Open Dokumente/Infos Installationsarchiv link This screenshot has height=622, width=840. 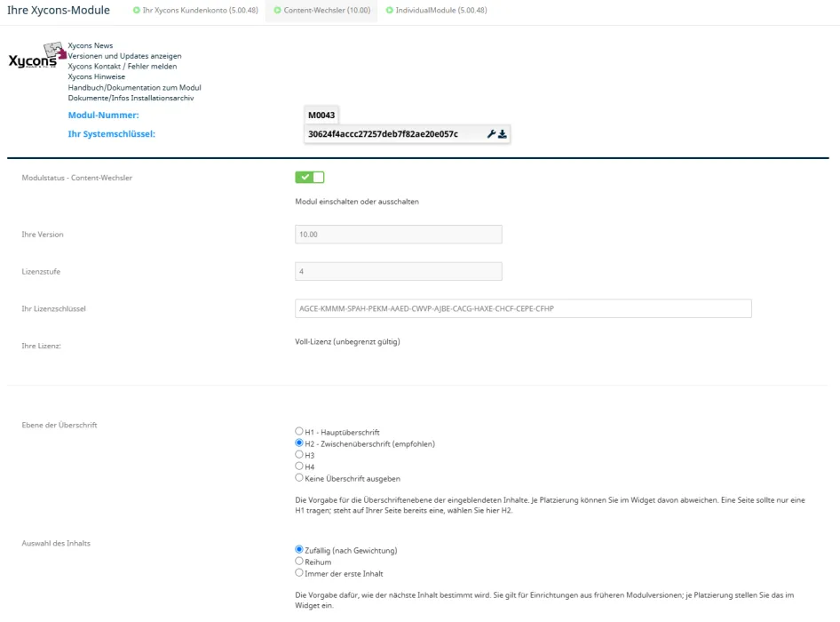coord(131,98)
